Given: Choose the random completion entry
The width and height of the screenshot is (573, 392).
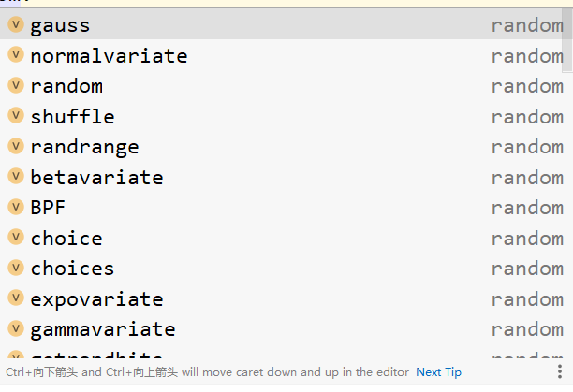Looking at the screenshot, I should (x=66, y=86).
